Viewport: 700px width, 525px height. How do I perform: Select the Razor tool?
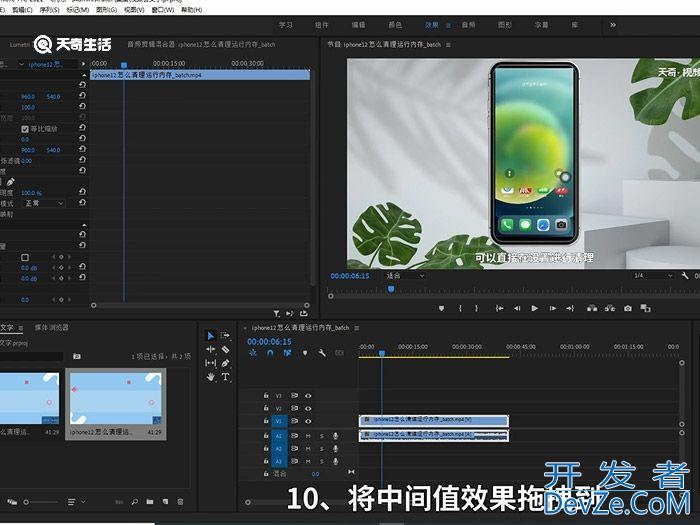tap(225, 349)
